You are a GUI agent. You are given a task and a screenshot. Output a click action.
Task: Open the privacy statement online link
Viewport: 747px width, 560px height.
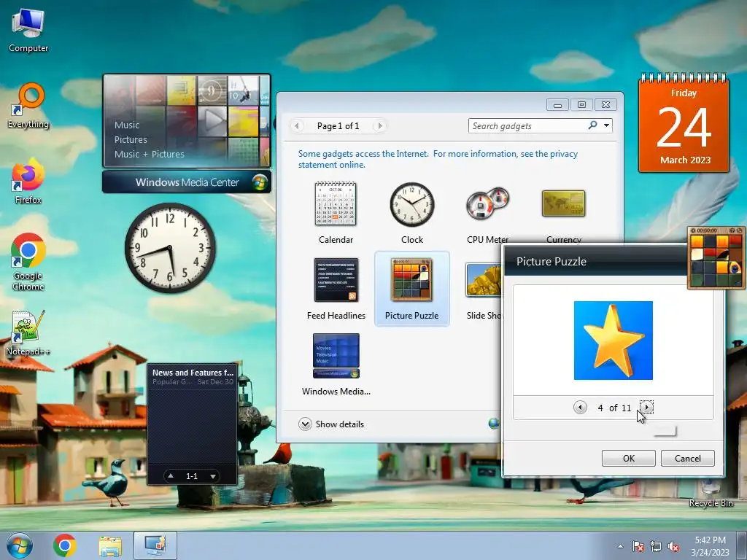438,159
